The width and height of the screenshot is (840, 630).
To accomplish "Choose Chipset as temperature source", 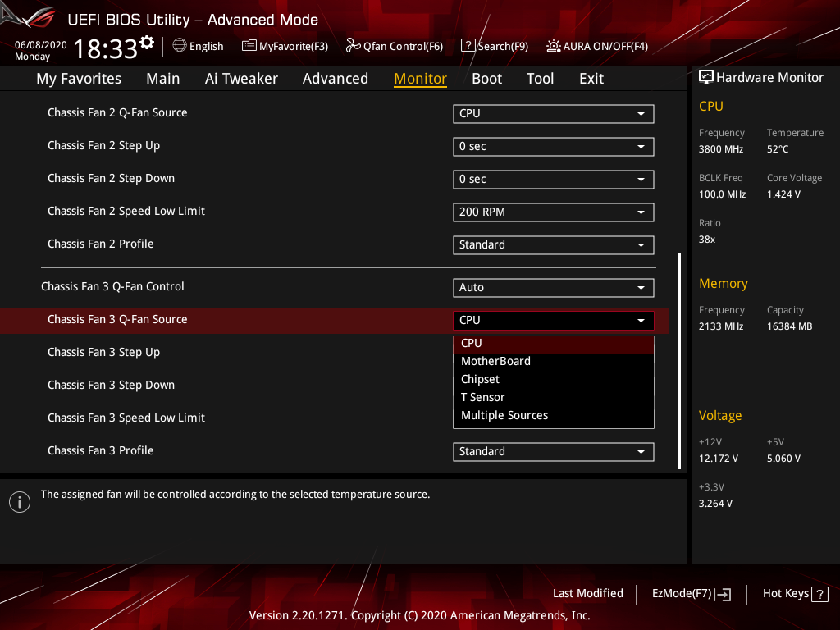I will 554,379.
